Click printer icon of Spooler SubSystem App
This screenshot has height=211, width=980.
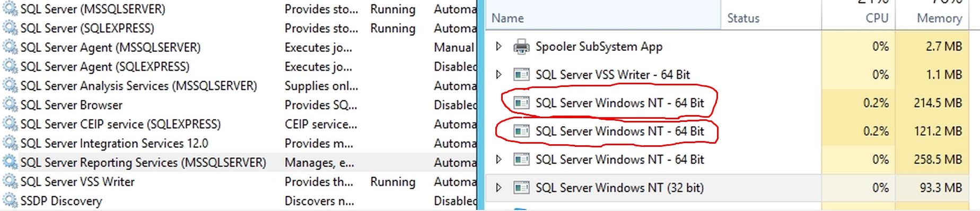pyautogui.click(x=521, y=47)
